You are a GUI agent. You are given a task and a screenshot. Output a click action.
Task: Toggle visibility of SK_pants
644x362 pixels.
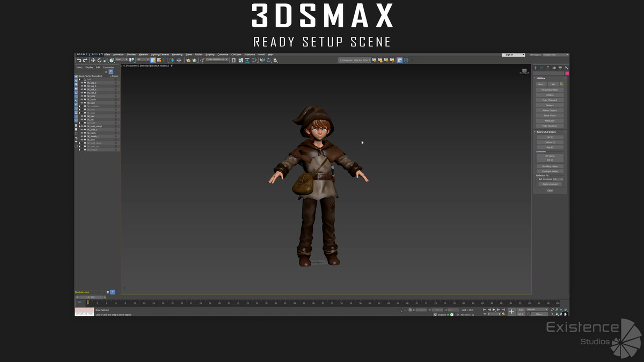pyautogui.click(x=82, y=133)
